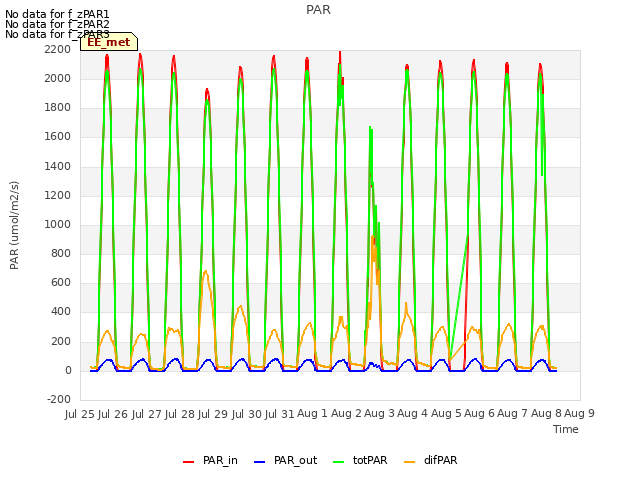Click the orange difPAR peak on Jul 28
This screenshot has height=480, width=640.
[206, 272]
